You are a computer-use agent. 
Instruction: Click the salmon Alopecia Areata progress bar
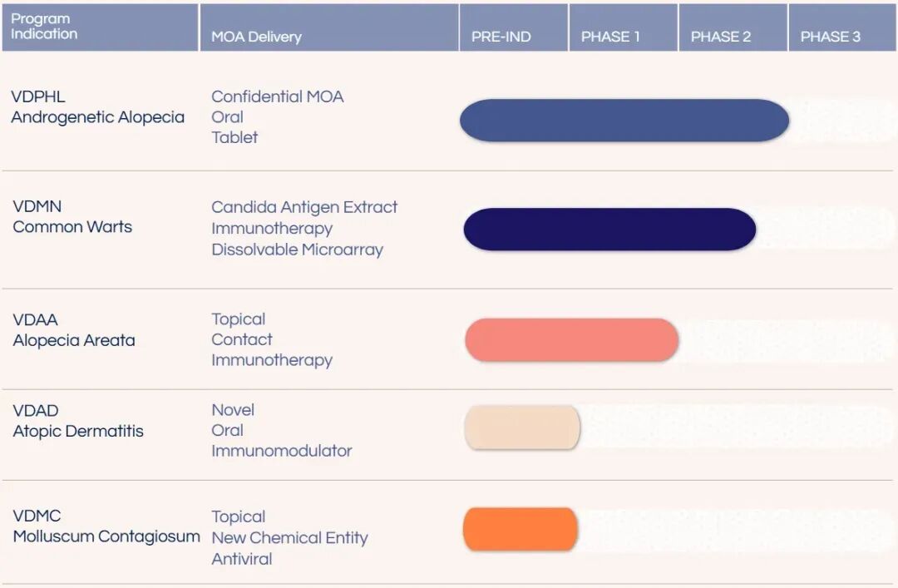[x=571, y=340]
